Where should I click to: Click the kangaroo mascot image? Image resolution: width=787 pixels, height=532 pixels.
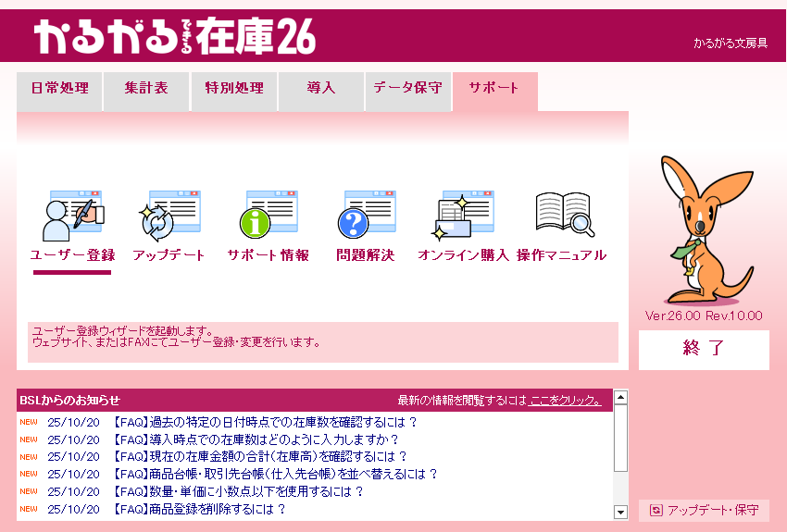pyautogui.click(x=704, y=229)
